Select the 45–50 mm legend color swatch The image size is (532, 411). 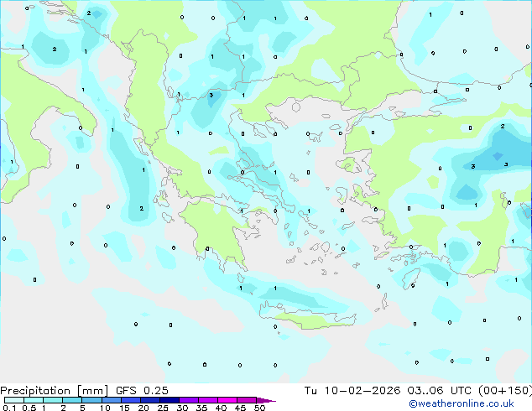click(247, 400)
